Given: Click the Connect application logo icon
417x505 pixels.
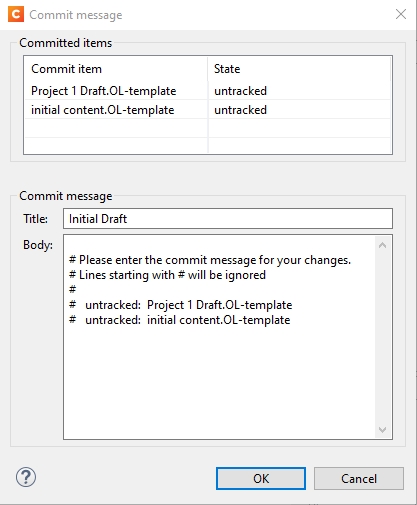Looking at the screenshot, I should 16,14.
